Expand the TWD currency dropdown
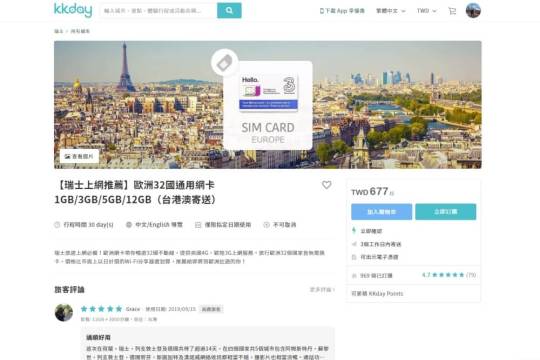Viewport: 540px width, 360px height. point(426,11)
